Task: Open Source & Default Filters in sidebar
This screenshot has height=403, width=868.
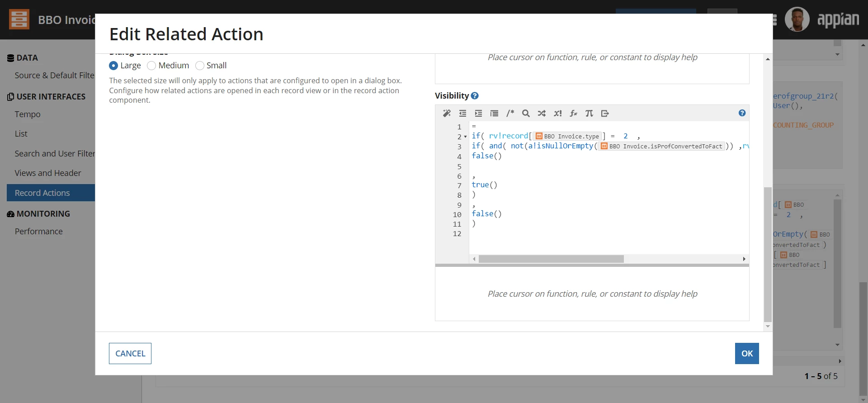Action: [54, 76]
